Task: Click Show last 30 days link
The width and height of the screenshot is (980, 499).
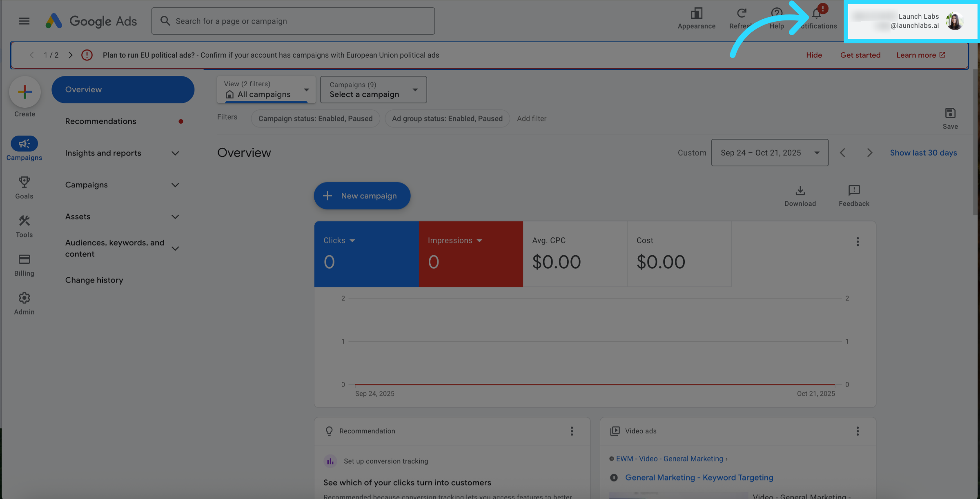Action: click(923, 153)
